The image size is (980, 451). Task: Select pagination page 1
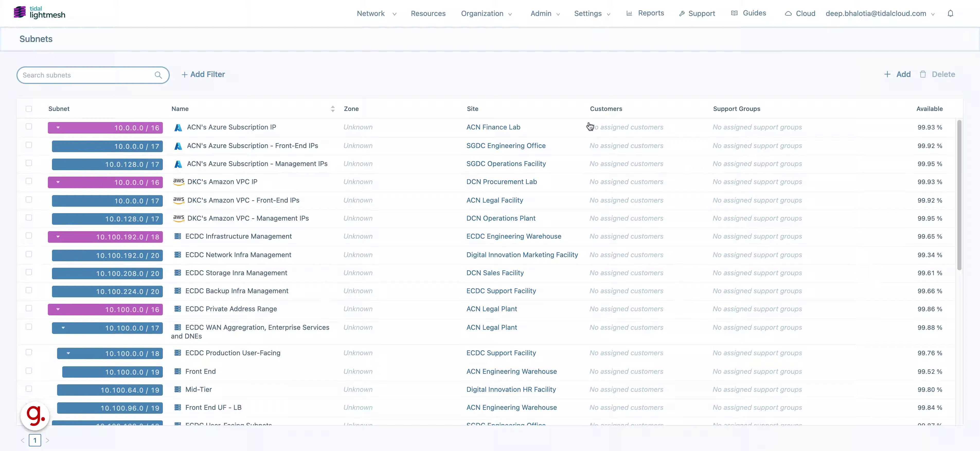(35, 440)
